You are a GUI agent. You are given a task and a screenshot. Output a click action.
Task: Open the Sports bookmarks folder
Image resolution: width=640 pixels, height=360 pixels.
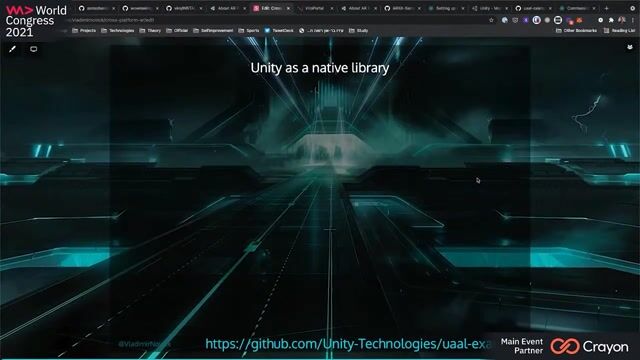coord(249,31)
